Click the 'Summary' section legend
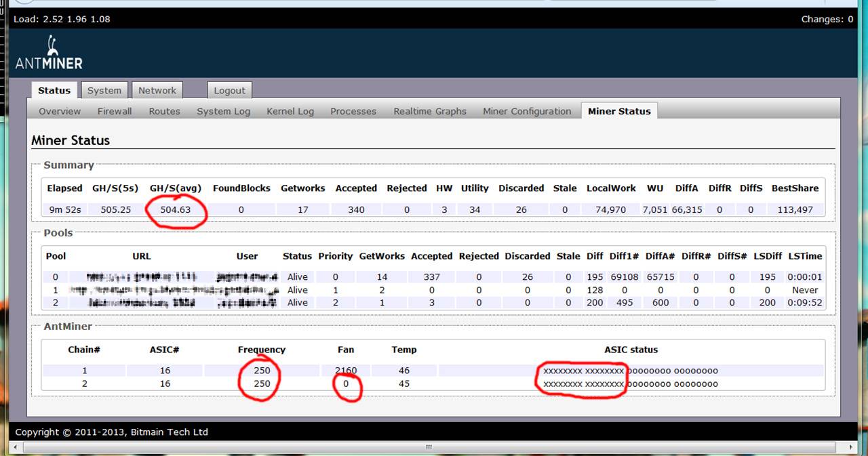The image size is (868, 456). click(68, 165)
